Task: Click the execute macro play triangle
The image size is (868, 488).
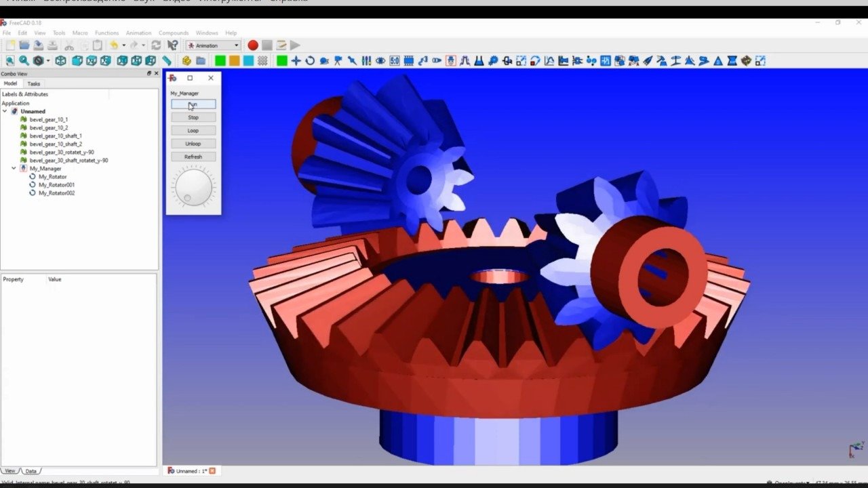Action: pyautogui.click(x=295, y=45)
